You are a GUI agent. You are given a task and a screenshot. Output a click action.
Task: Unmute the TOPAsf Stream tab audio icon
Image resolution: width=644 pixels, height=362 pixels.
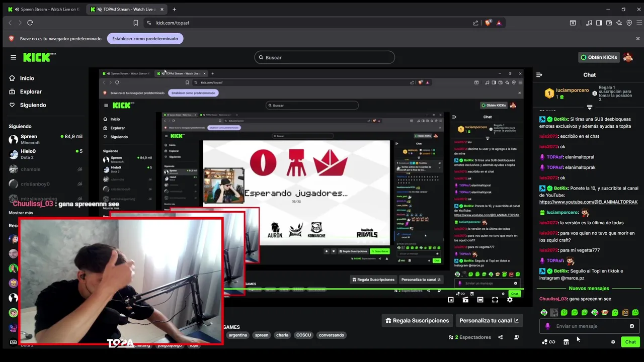(100, 9)
